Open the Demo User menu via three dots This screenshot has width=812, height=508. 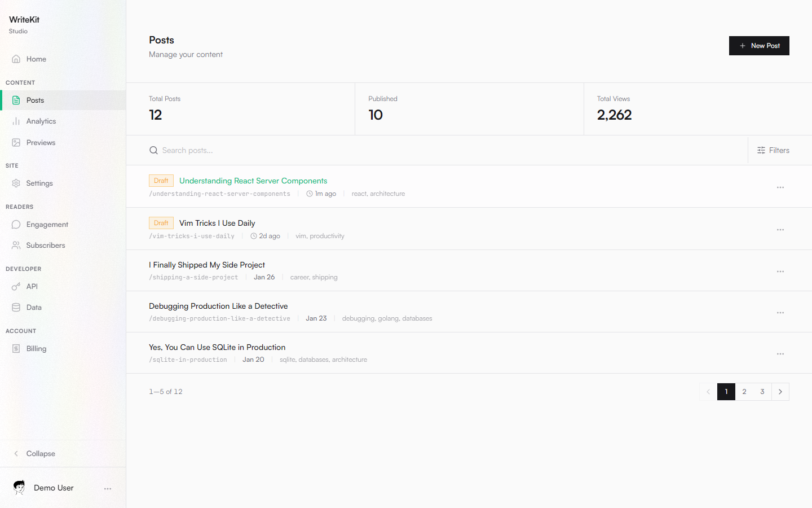pyautogui.click(x=108, y=488)
